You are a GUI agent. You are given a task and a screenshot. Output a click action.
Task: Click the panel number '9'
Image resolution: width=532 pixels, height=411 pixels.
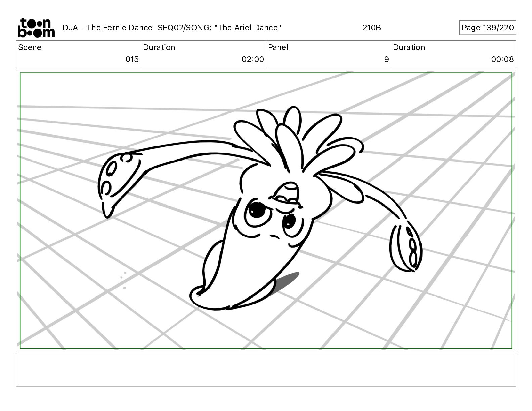coord(386,59)
